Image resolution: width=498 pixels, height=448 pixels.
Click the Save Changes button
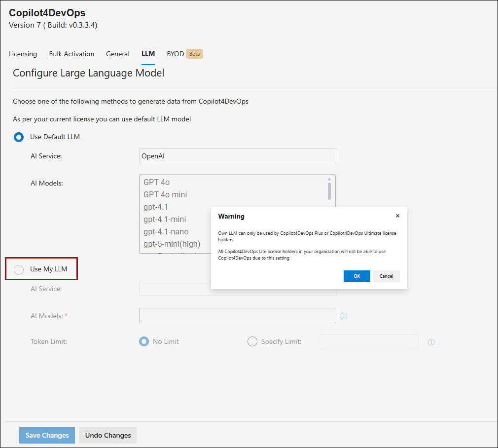pos(47,435)
